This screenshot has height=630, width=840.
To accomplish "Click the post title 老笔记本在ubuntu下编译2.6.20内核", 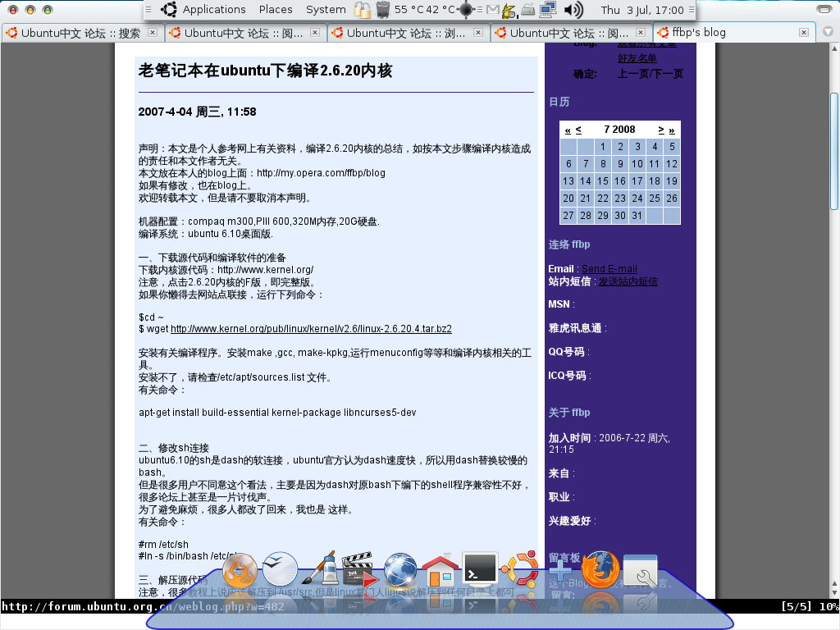I will tap(265, 71).
